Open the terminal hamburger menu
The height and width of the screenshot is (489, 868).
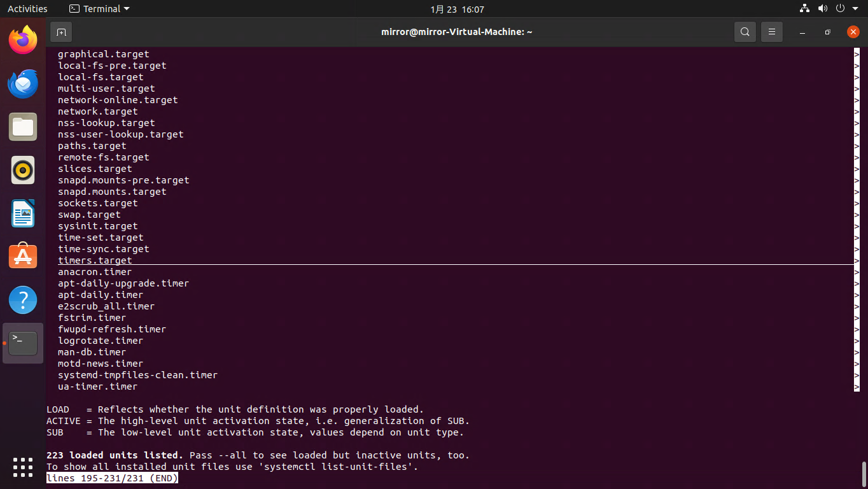(x=771, y=32)
